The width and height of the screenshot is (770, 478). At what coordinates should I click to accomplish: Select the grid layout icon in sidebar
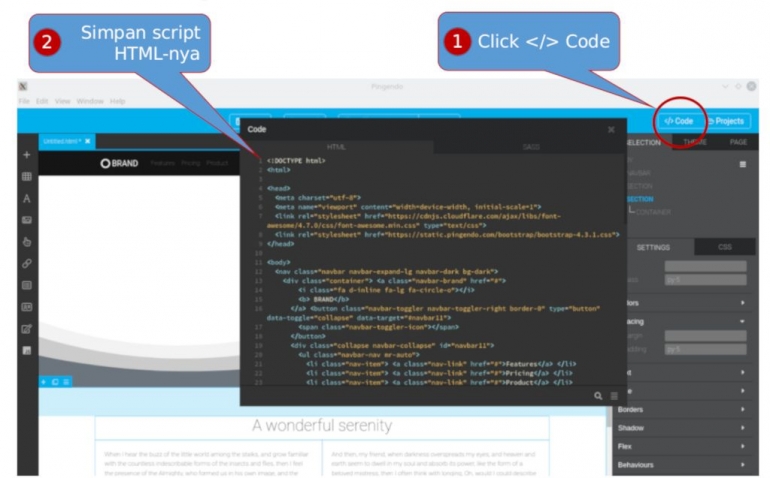27,177
